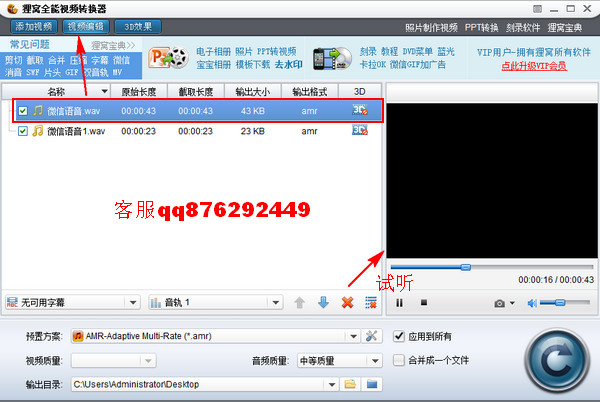The width and height of the screenshot is (600, 402).
Task: Open advanced settings tools icon
Action: 371,336
